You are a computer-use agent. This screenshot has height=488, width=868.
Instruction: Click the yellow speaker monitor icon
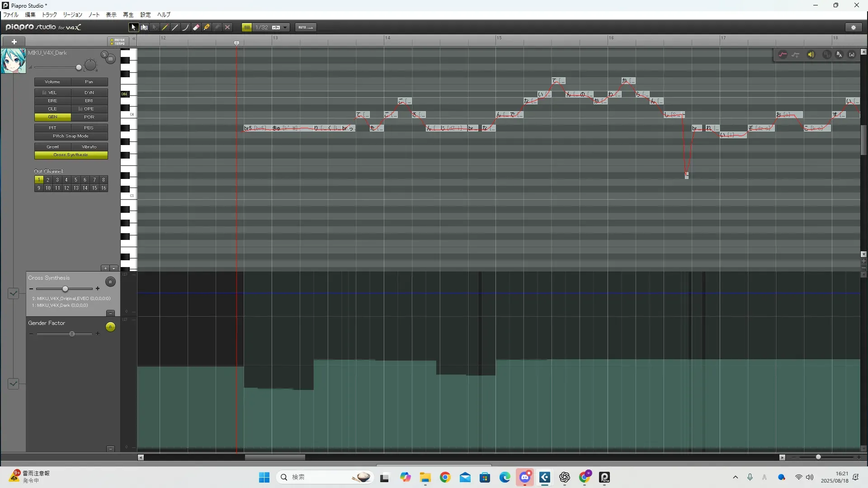pyautogui.click(x=811, y=55)
